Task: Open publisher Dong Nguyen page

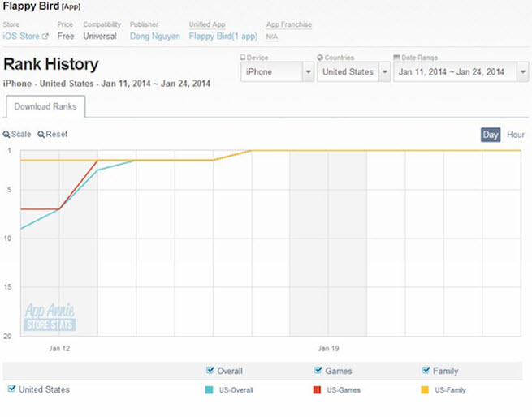Action: coord(154,37)
